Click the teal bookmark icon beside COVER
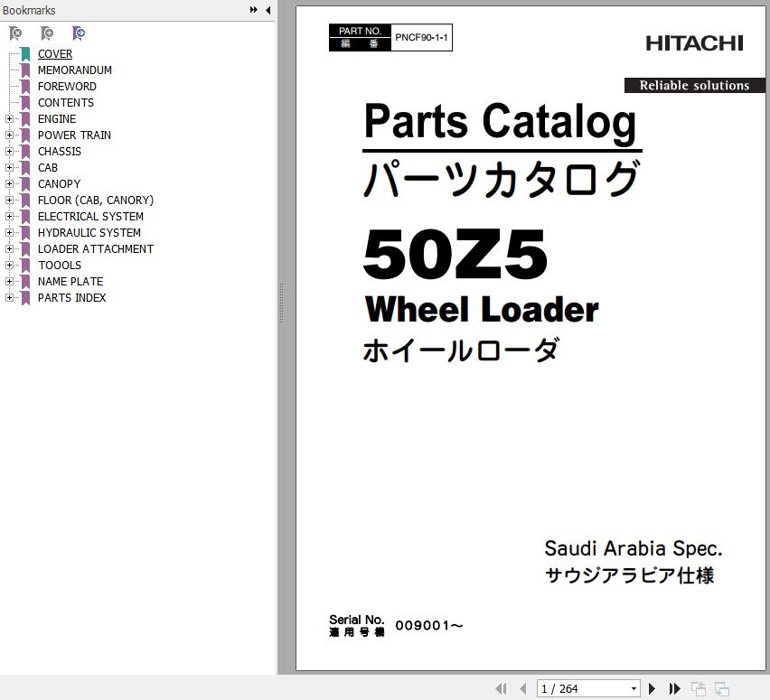 (25, 54)
